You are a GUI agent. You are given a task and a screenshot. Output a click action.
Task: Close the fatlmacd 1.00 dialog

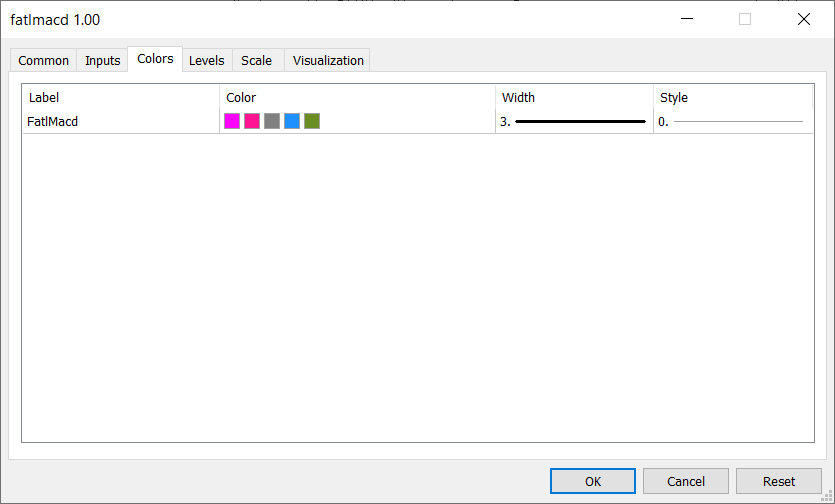[x=804, y=19]
